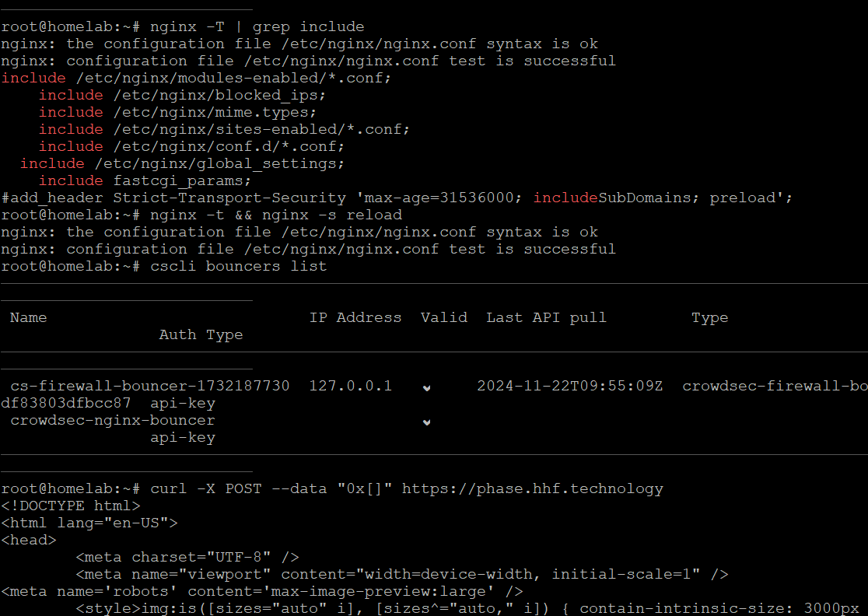Click the Valid column header
Viewport: 868px width, 616px height.
point(444,317)
